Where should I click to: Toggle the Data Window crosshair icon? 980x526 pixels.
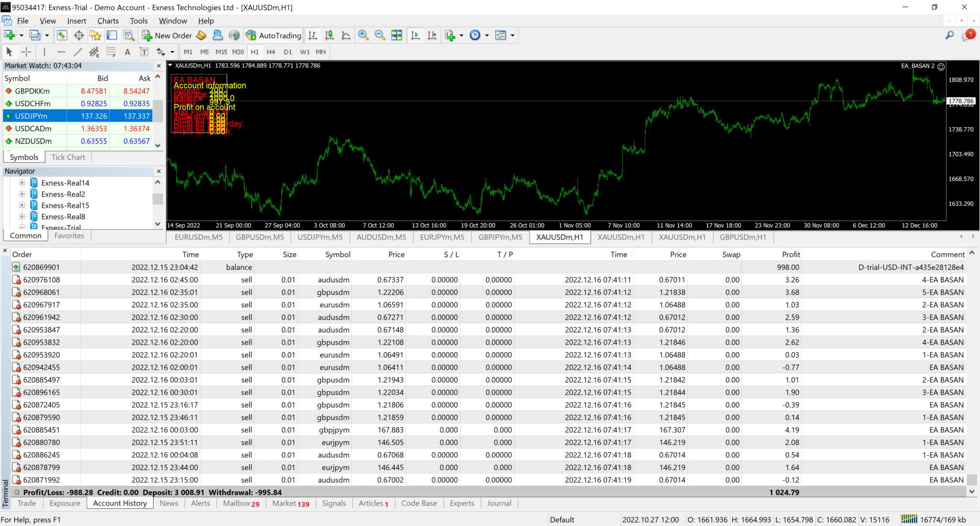pyautogui.click(x=79, y=35)
